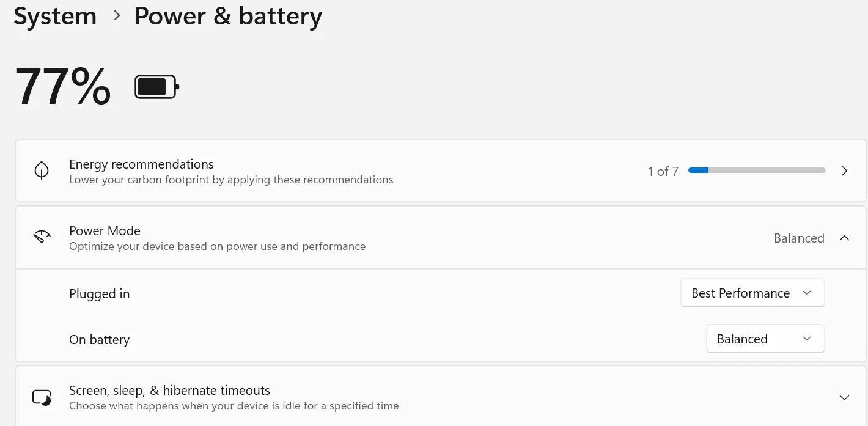Collapse the Power Mode section

pos(845,238)
